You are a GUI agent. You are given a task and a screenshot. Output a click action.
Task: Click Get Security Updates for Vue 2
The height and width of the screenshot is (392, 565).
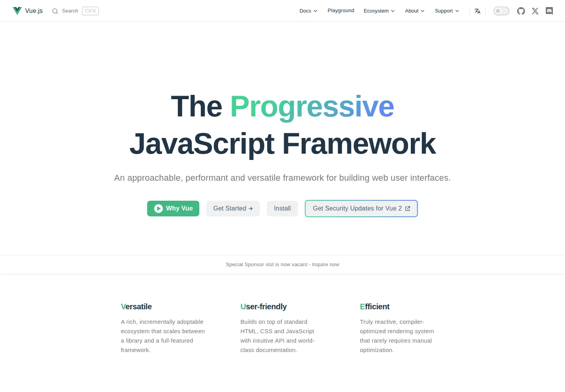point(361,209)
